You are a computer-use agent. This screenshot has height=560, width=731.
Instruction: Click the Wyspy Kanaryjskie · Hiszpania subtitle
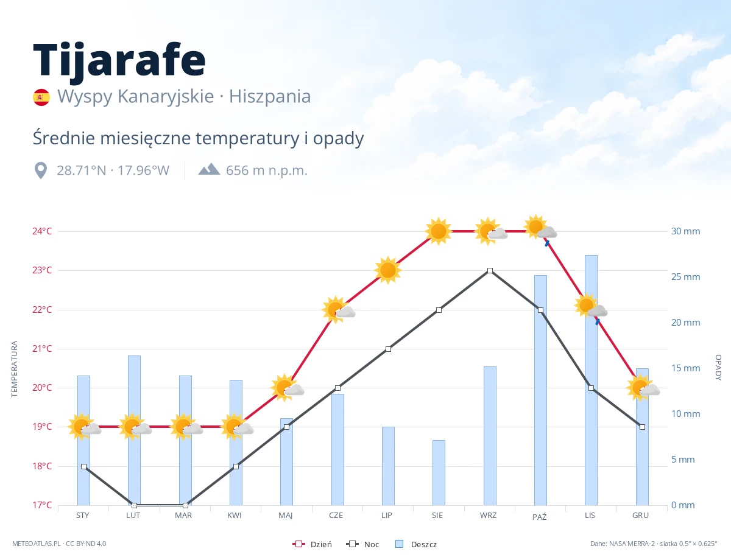tap(184, 97)
